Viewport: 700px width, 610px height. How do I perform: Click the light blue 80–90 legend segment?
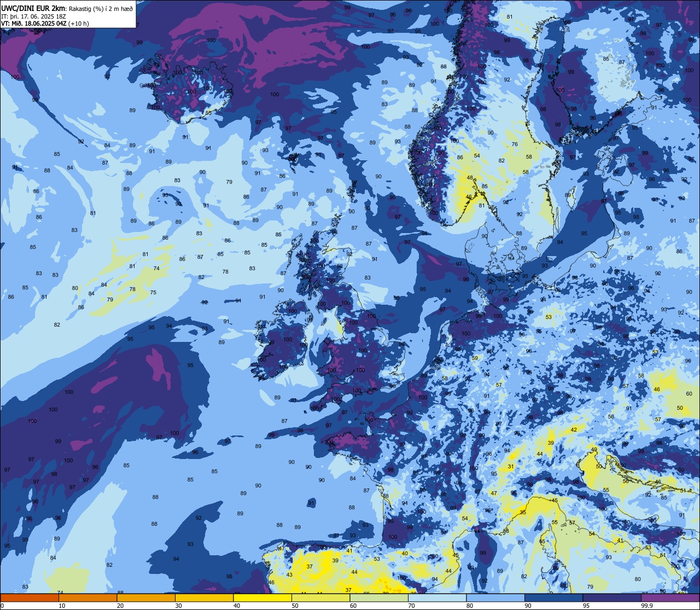(495, 598)
